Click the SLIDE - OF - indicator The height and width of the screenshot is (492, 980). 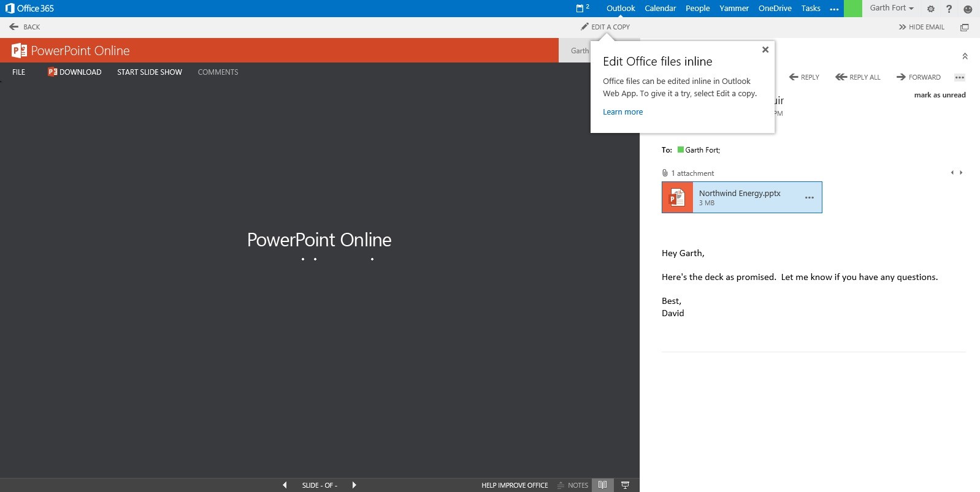(320, 485)
